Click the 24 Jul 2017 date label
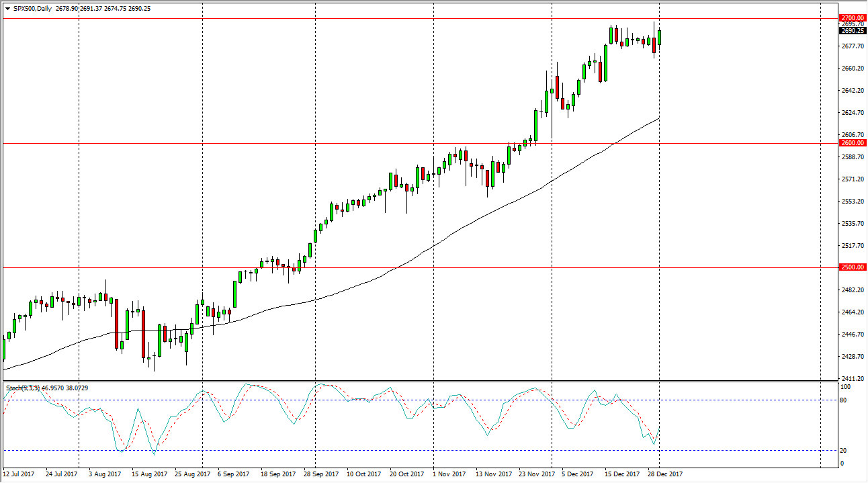The height and width of the screenshot is (483, 868). tap(62, 474)
